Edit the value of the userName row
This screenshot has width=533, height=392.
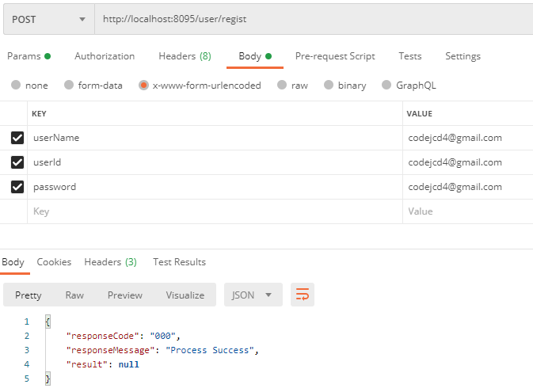tap(468, 138)
